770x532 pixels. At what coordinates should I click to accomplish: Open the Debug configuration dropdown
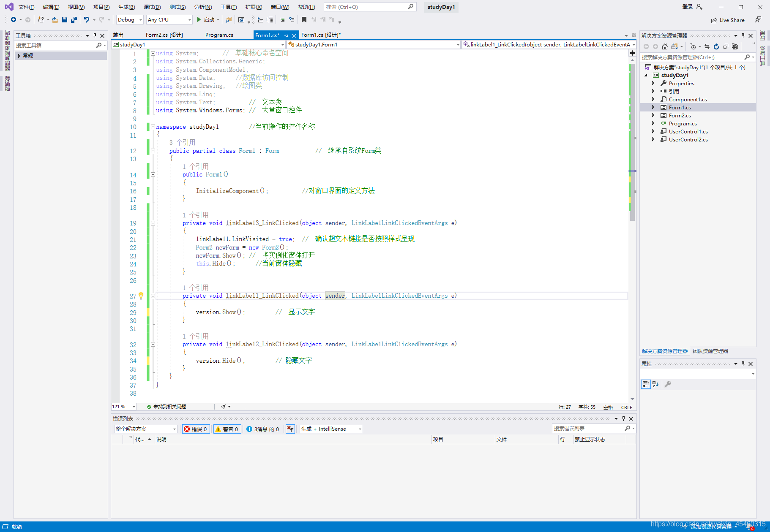(130, 20)
